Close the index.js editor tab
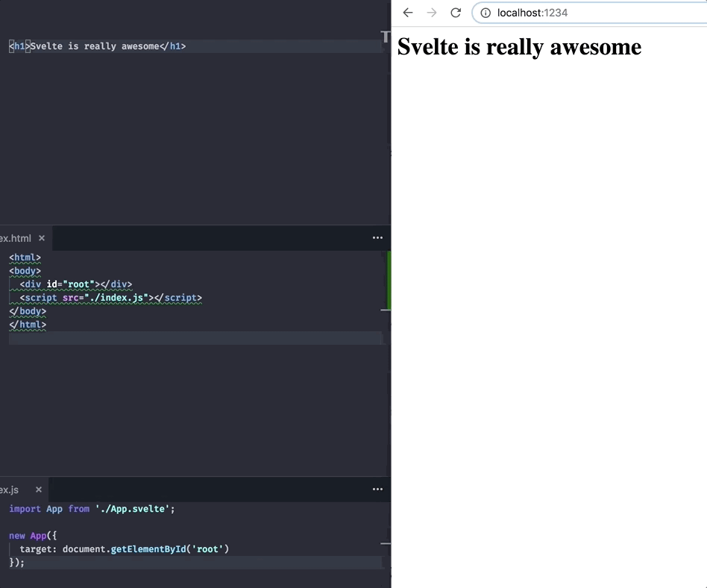This screenshot has width=707, height=588. coord(39,490)
